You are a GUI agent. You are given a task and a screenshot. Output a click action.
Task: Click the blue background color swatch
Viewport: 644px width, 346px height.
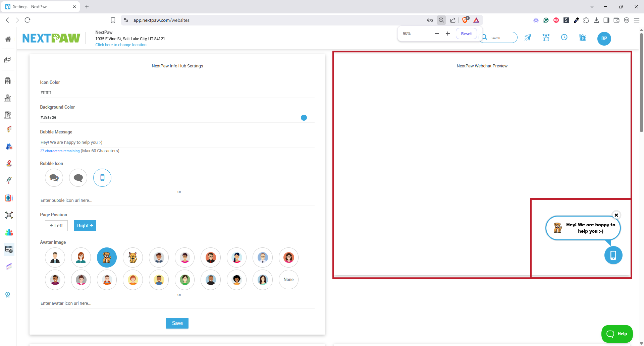point(304,118)
